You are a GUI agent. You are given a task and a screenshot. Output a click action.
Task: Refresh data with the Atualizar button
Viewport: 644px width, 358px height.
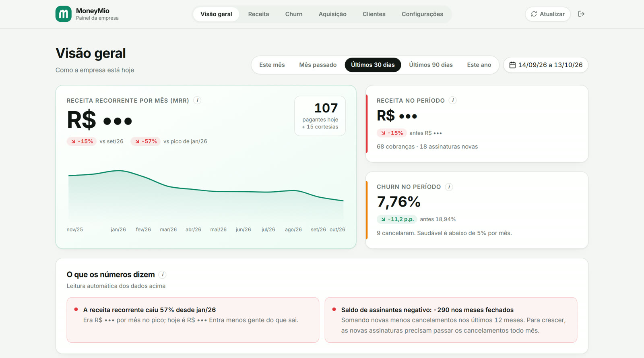click(548, 14)
